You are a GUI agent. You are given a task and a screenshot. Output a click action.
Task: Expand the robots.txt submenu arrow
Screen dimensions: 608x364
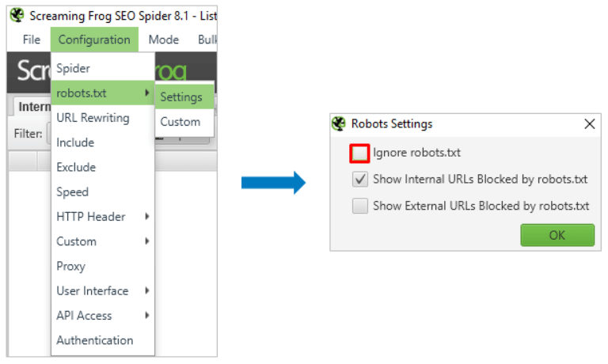click(x=147, y=93)
